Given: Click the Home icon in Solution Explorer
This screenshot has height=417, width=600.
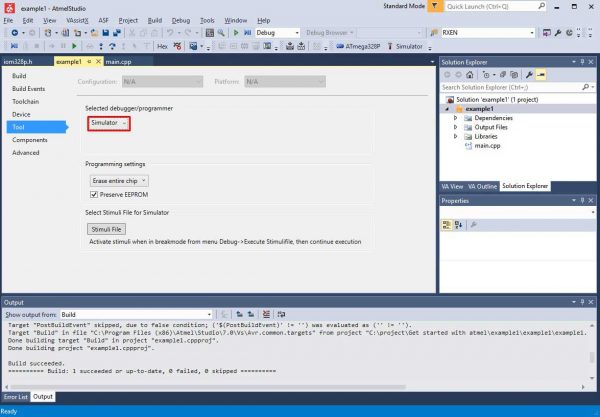Looking at the screenshot, I should (x=470, y=75).
